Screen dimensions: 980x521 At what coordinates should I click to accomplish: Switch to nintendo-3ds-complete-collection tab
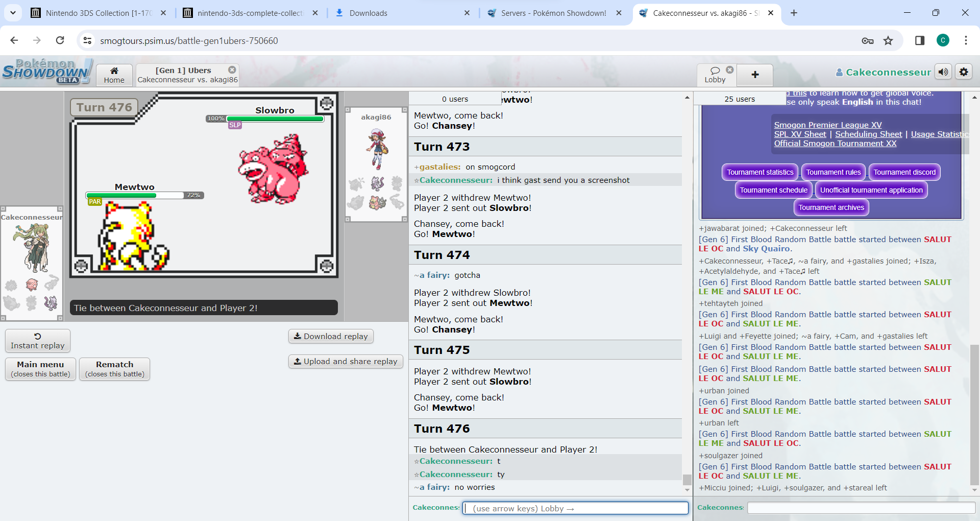[251, 13]
